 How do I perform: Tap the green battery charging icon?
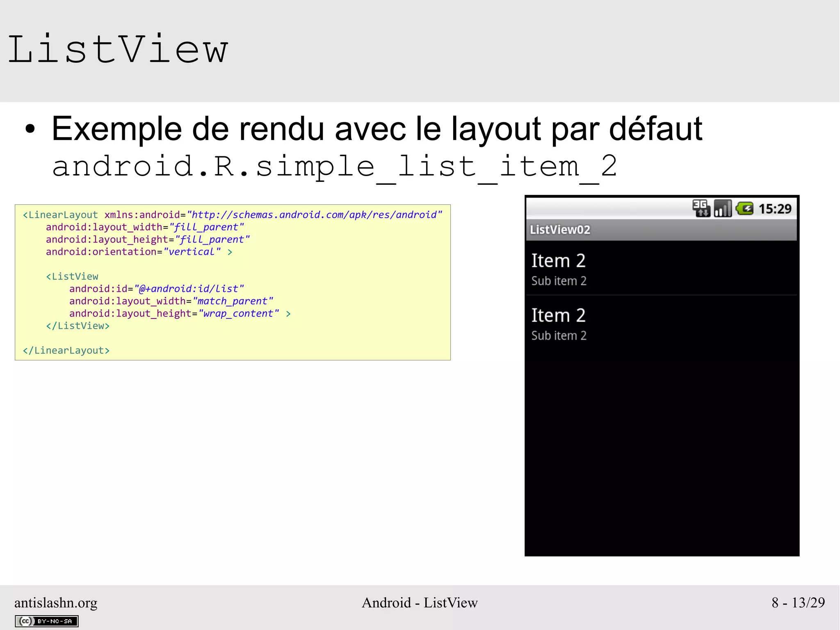point(744,208)
